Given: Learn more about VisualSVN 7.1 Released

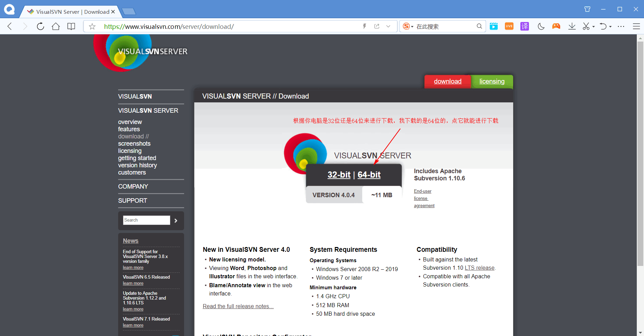Looking at the screenshot, I should click(x=133, y=325).
